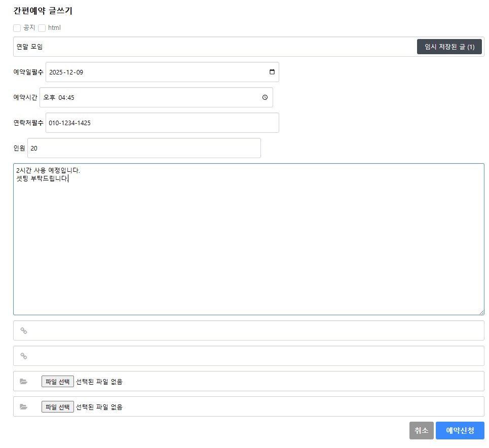
Task: Focus the 연락처 phone number field
Action: 162,123
